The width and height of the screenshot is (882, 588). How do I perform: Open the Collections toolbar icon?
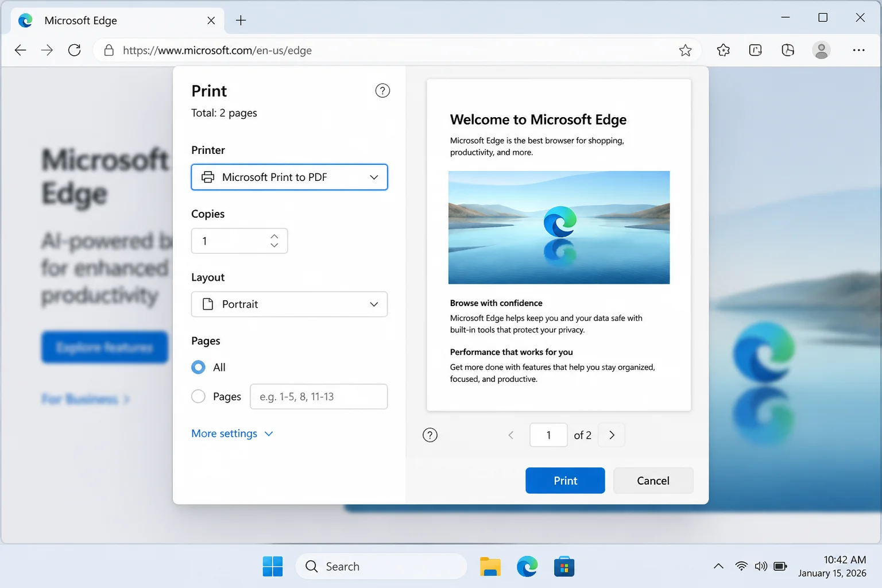756,50
